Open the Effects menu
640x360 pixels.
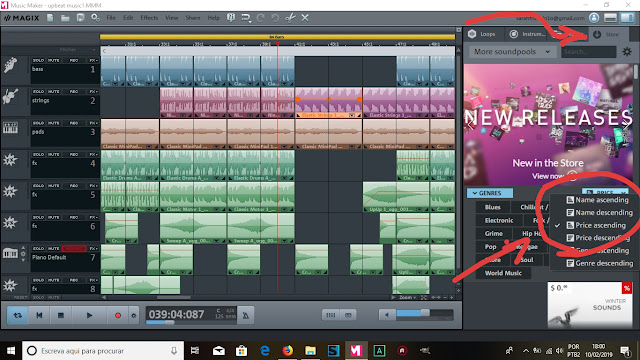[149, 18]
